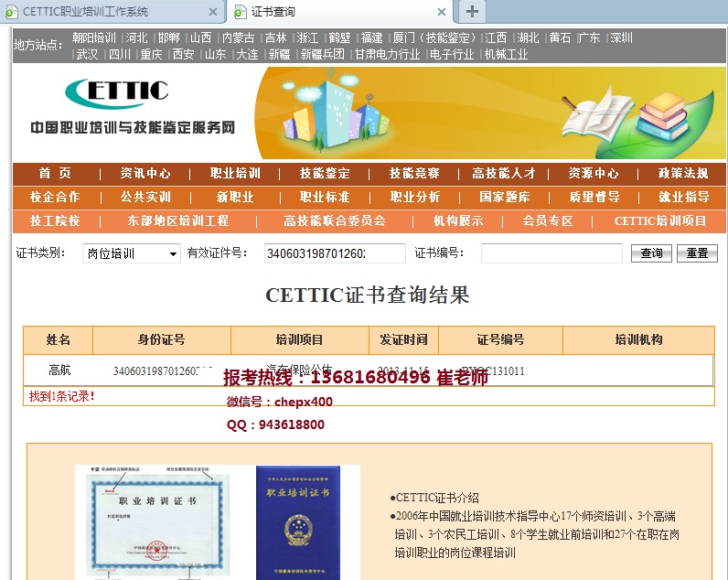Select CETTIC培训项目 in the menu bar

660,220
